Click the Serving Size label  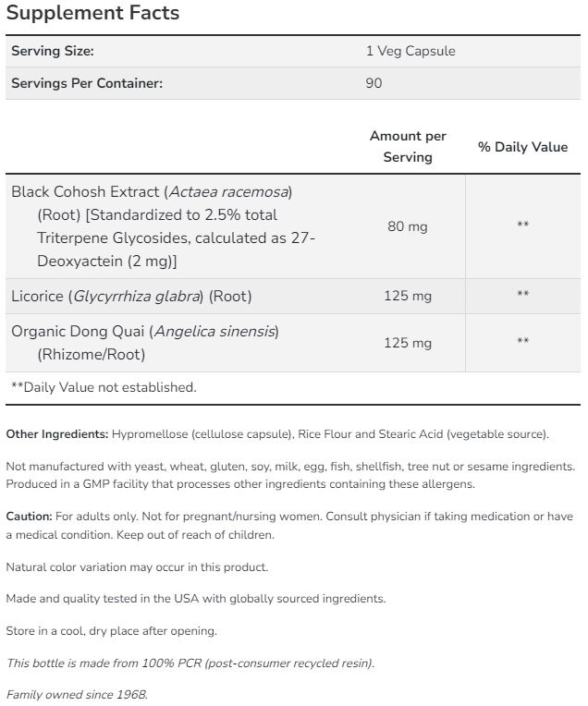tap(52, 52)
